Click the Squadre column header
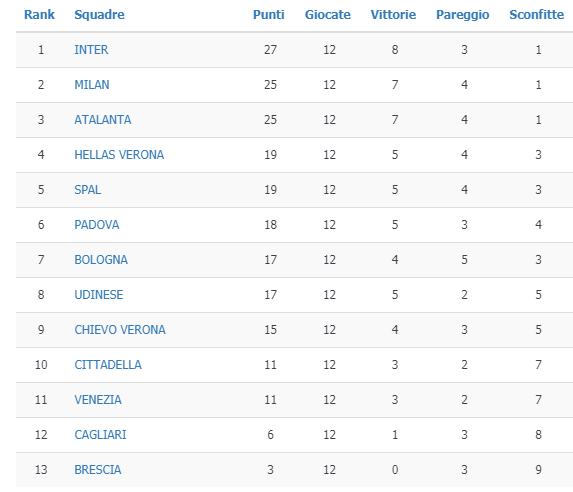Screen dimensions: 573x492 tap(99, 15)
